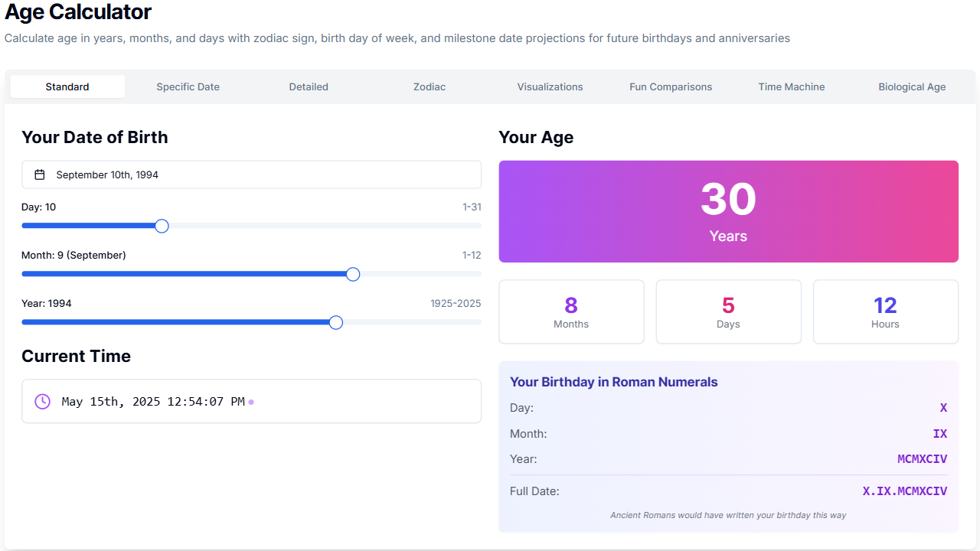This screenshot has height=551, width=980.
Task: Switch to the Specific Date tab
Action: pos(188,86)
